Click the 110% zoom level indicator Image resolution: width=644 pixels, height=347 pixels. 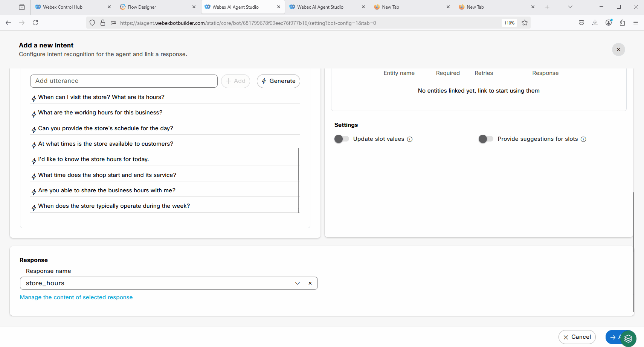tap(509, 23)
